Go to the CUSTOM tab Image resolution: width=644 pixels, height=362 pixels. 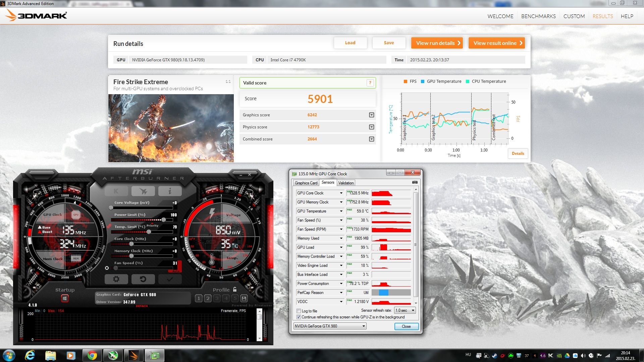click(574, 16)
